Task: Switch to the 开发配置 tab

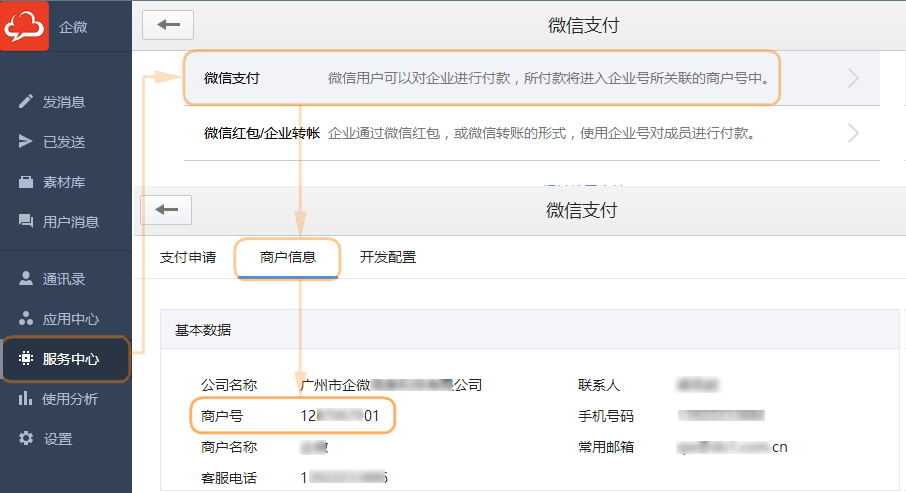Action: [x=388, y=257]
